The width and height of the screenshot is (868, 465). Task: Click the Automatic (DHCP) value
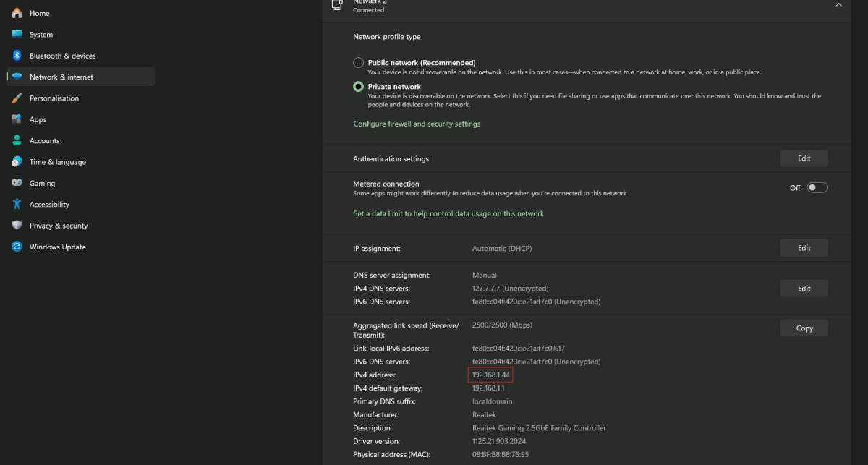tap(502, 248)
